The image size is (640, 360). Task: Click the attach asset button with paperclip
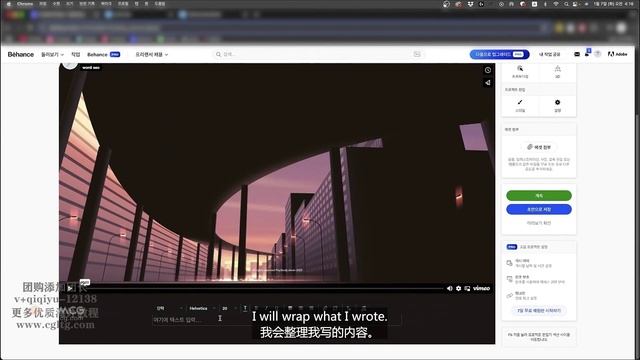pos(539,147)
